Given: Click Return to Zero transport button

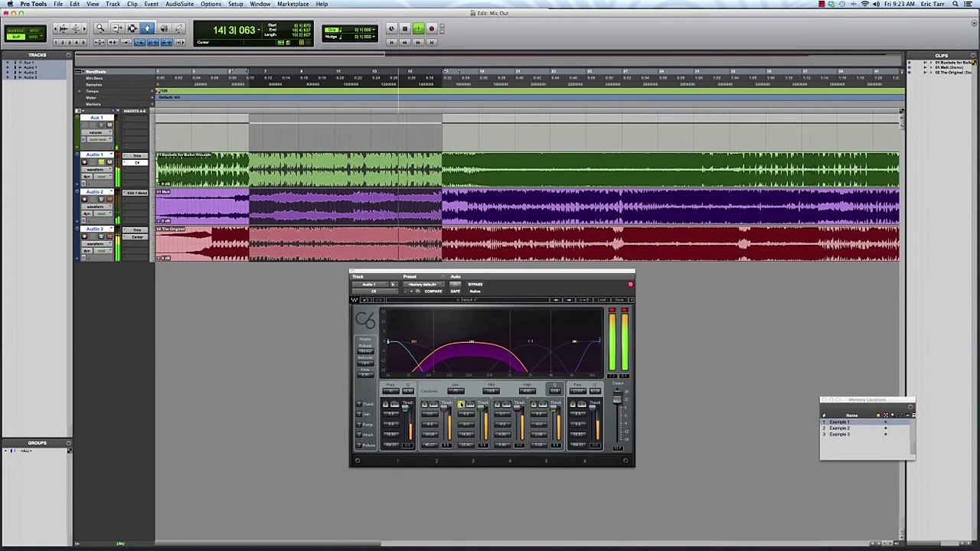Looking at the screenshot, I should (x=391, y=42).
